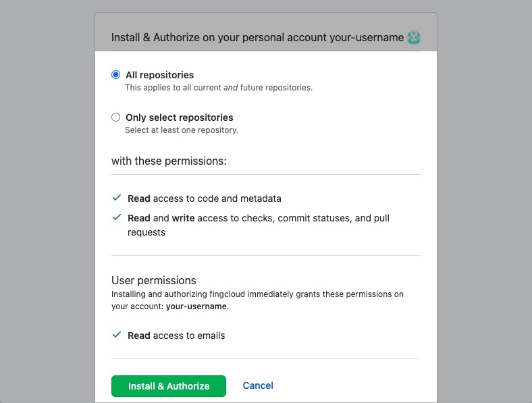Click the Cancel link
The height and width of the screenshot is (403, 532).
258,385
